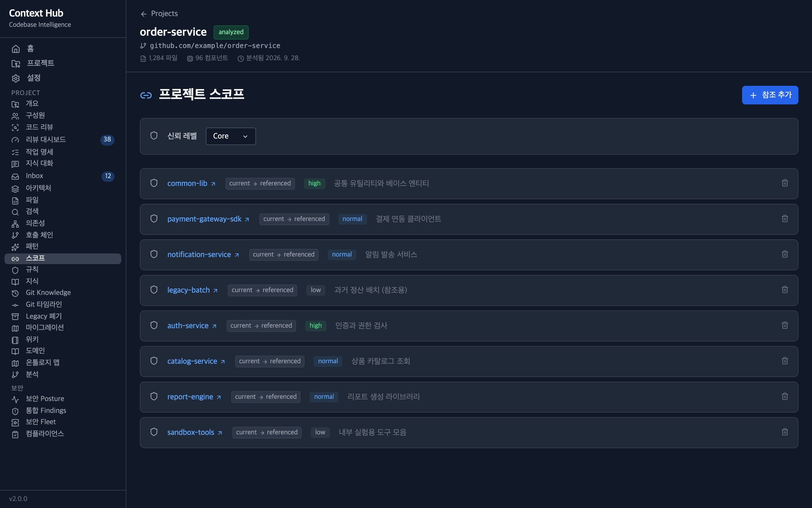The height and width of the screenshot is (508, 812).
Task: Delete the common-lib reference with trash icon
Action: tap(784, 183)
